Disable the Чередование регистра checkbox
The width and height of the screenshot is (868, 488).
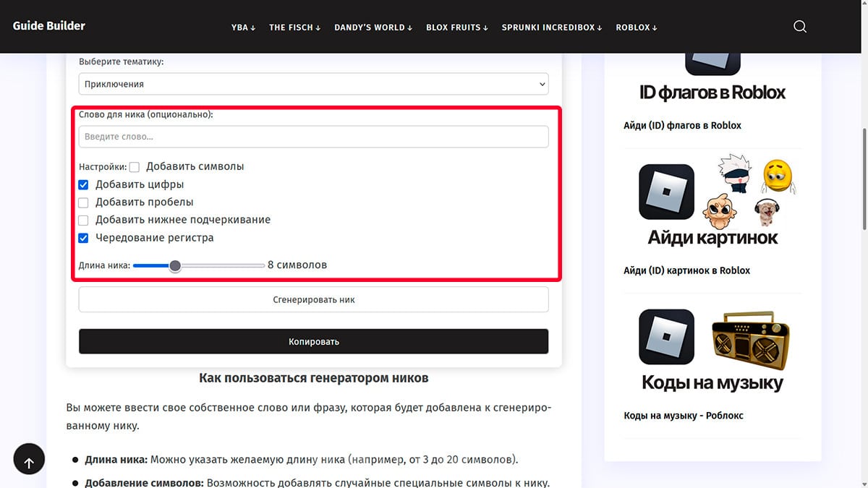83,238
